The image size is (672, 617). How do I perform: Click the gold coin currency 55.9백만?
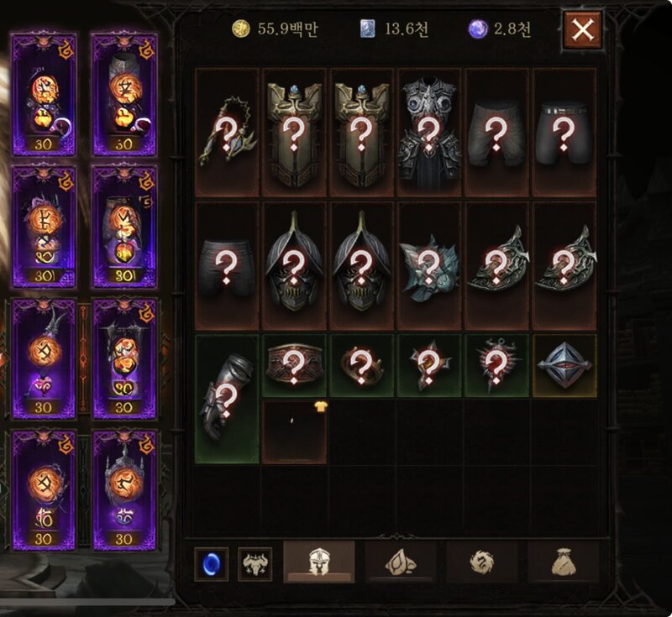tap(275, 29)
